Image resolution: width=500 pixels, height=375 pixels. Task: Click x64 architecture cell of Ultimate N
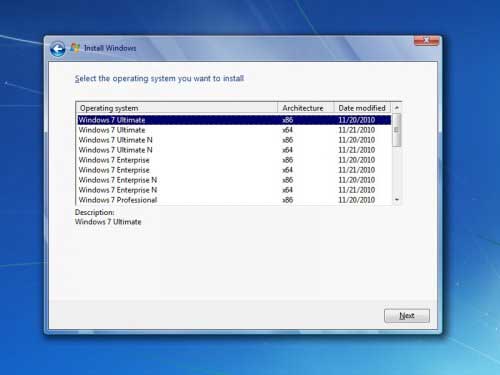(288, 150)
